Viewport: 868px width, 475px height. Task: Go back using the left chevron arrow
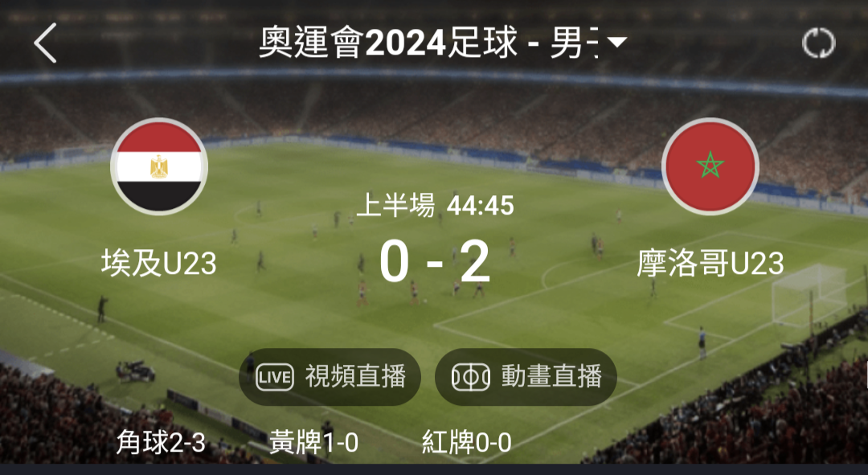[45, 43]
